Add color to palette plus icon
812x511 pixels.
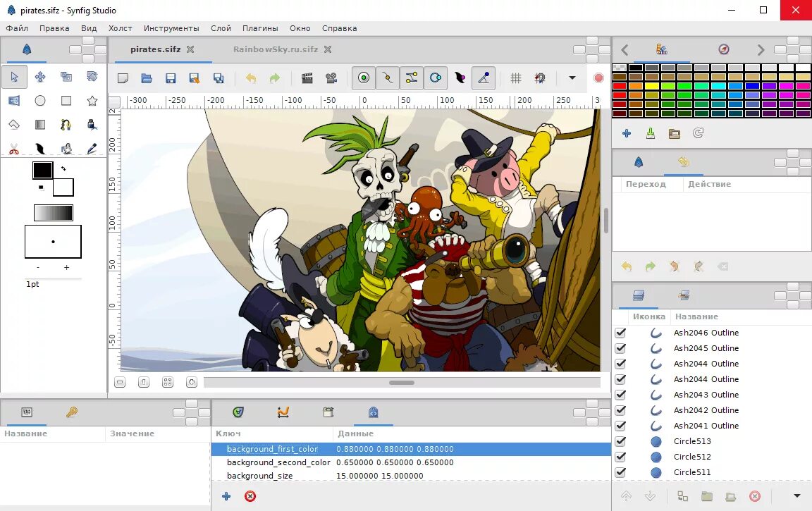(x=627, y=133)
